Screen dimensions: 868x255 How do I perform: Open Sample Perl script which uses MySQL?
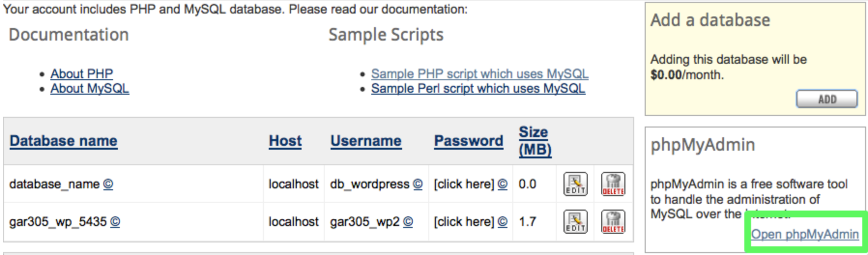click(x=478, y=89)
